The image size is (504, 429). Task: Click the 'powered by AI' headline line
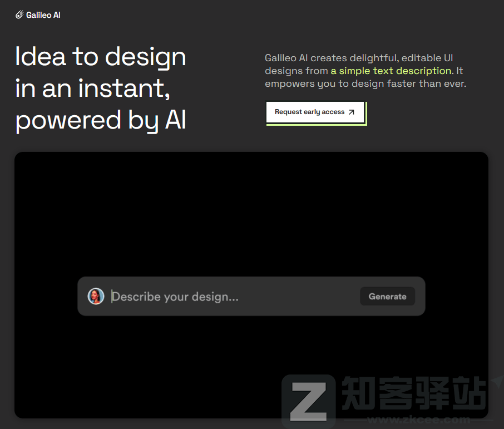[x=101, y=120]
